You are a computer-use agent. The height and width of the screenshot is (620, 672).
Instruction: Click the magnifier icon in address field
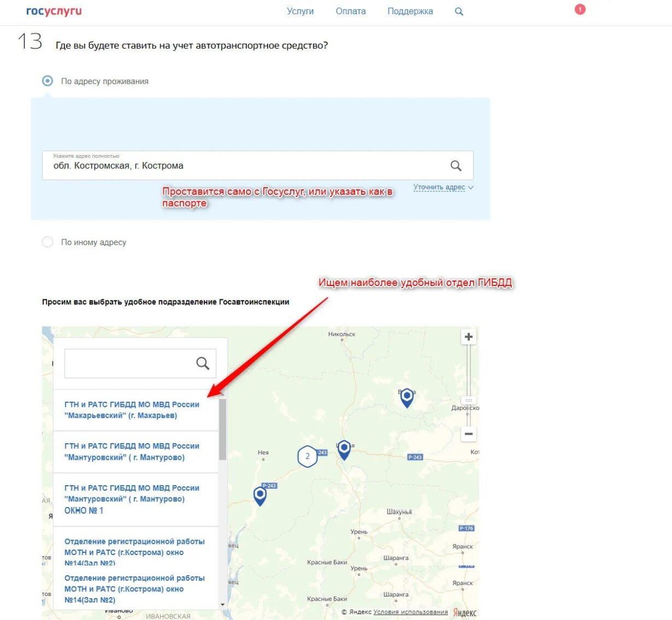[455, 165]
